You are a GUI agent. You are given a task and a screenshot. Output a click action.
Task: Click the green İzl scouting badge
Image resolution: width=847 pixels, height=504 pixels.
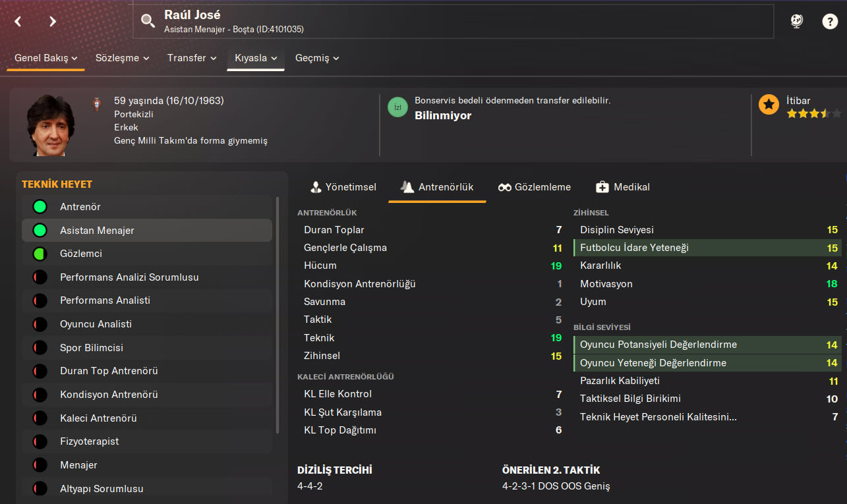[397, 107]
